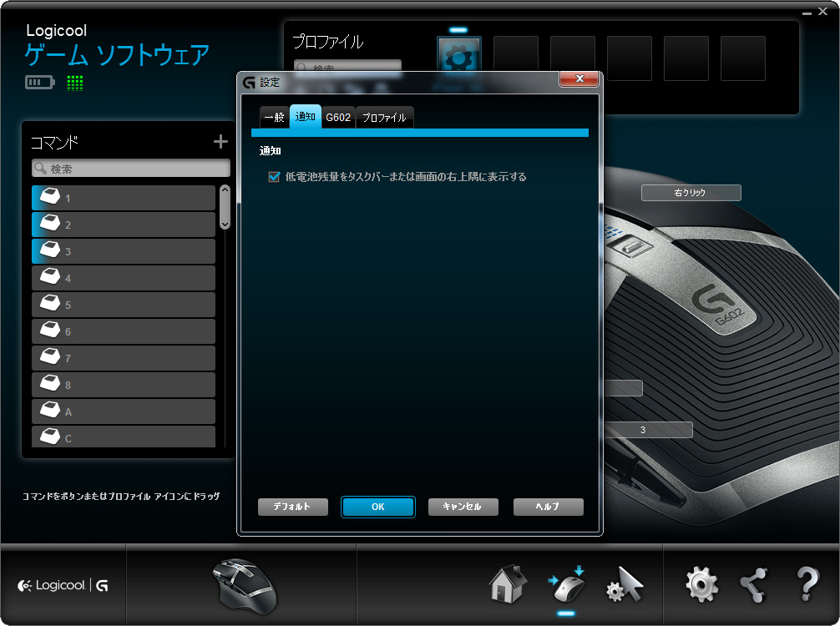Select the third empty profile slot

pyautogui.click(x=630, y=58)
